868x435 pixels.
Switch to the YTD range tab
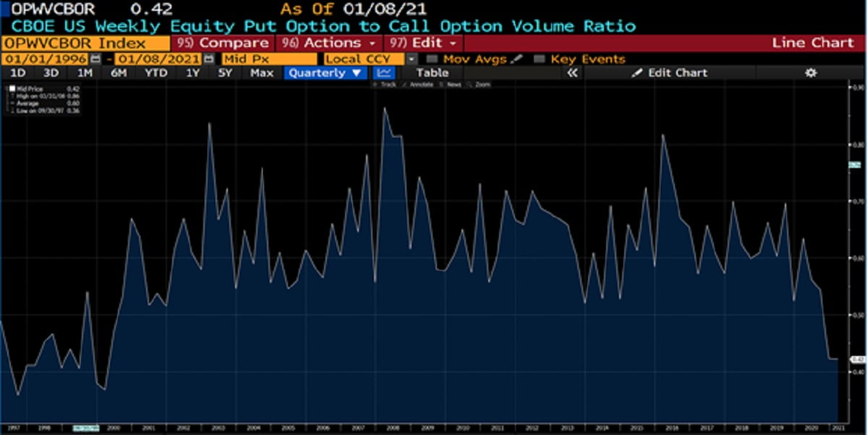click(x=156, y=72)
